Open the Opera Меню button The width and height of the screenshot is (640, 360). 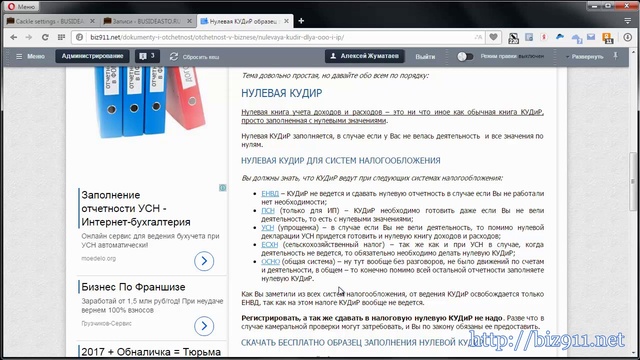[x=22, y=6]
